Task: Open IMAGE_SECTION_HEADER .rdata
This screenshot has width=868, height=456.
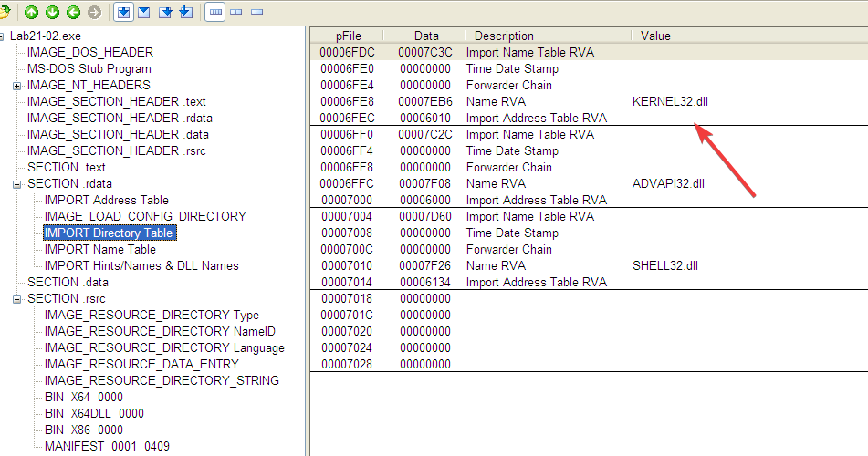Action: (120, 118)
